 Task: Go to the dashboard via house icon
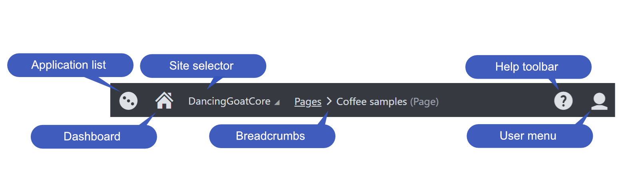(x=164, y=100)
